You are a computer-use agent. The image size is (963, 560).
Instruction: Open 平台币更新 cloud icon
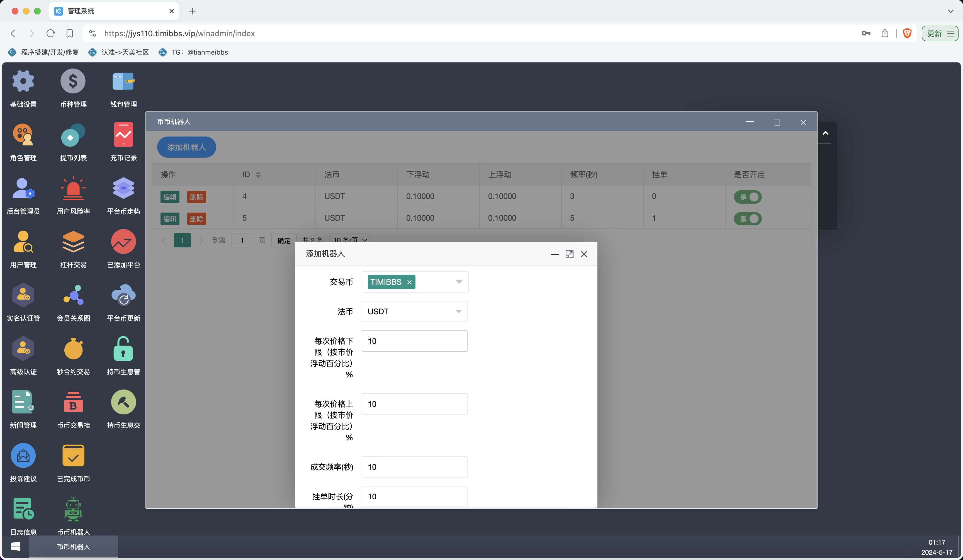(123, 295)
